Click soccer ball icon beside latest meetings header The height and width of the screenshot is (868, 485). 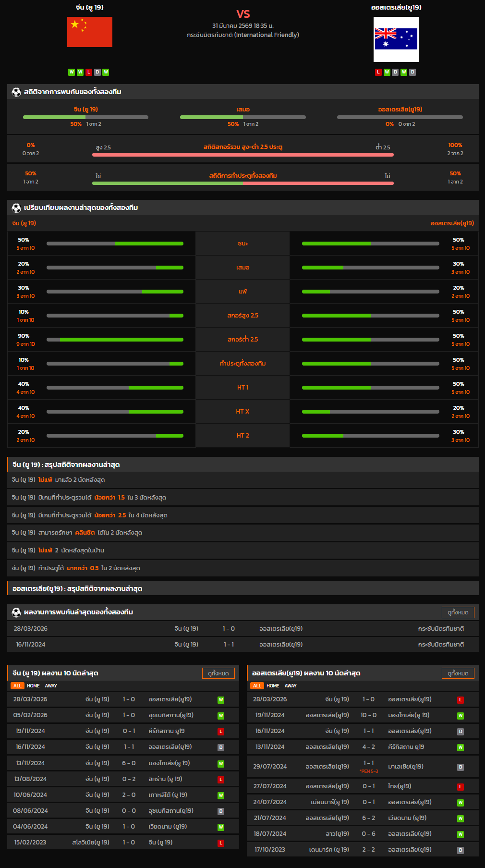point(16,612)
